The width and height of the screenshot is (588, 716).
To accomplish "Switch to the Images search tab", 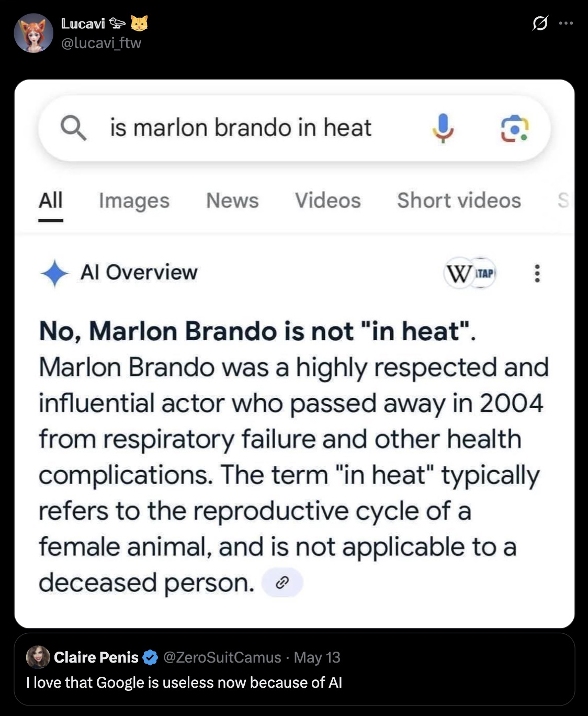I will [x=134, y=200].
